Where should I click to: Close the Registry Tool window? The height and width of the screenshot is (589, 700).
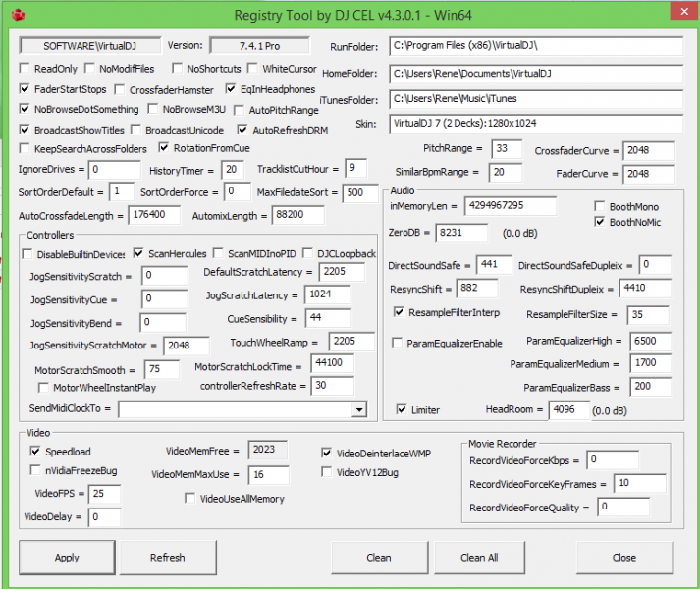(684, 11)
